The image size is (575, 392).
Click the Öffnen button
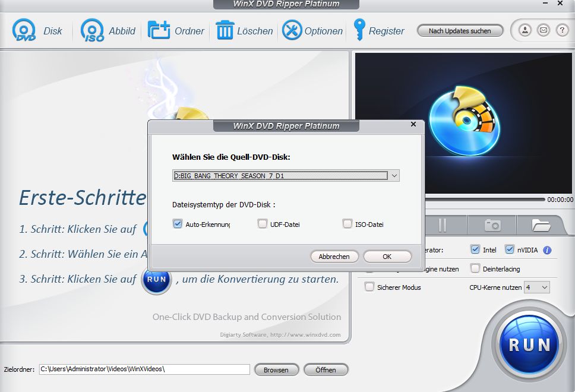[x=326, y=369]
